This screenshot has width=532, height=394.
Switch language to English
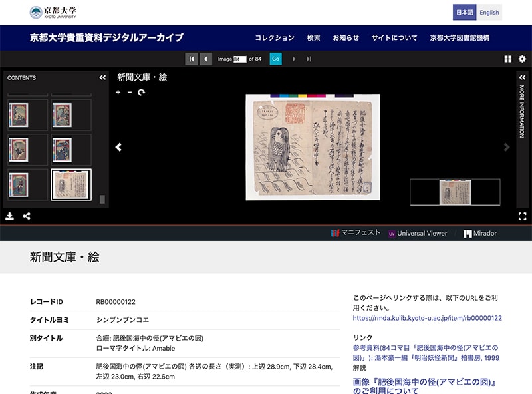click(489, 12)
